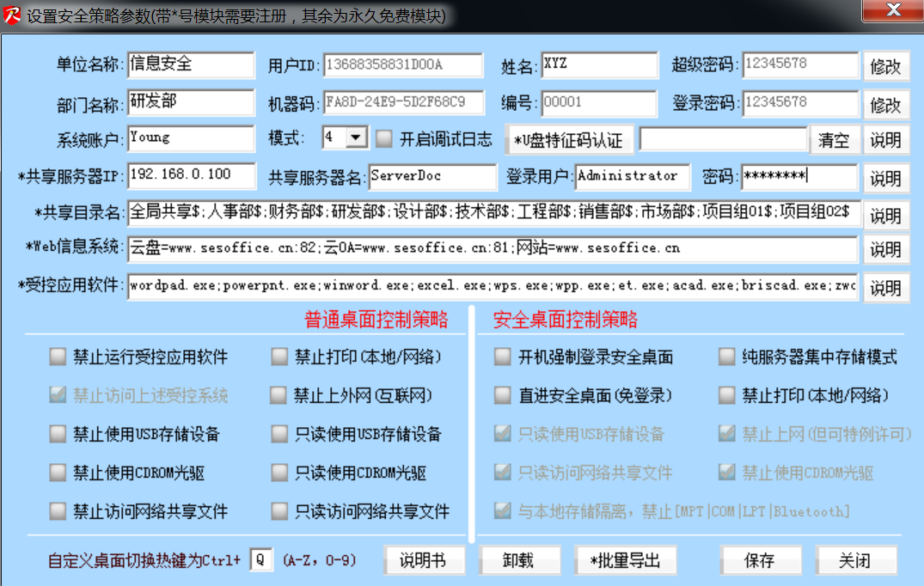Click the 卸载 uninstall button
The image size is (924, 586).
518,561
